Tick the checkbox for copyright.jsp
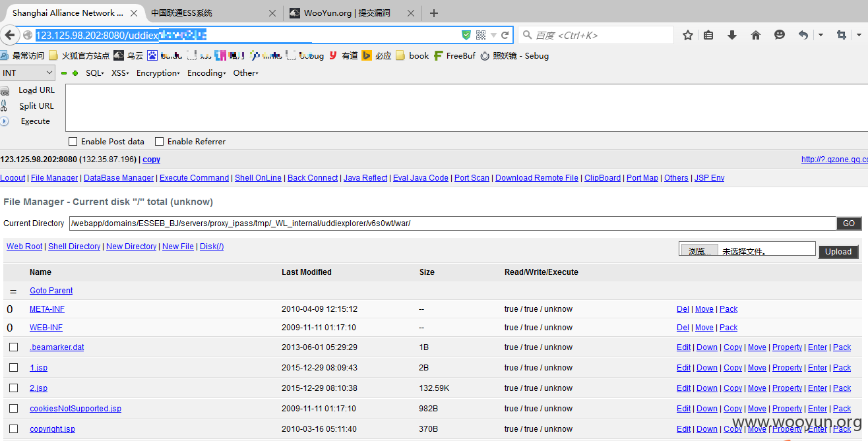This screenshot has height=441, width=868. pos(13,428)
